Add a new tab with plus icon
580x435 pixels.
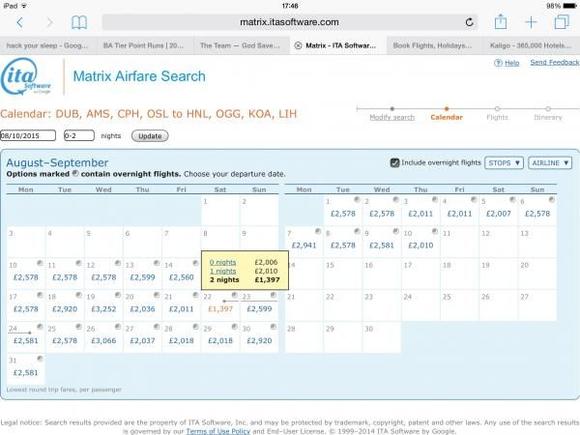coord(531,22)
